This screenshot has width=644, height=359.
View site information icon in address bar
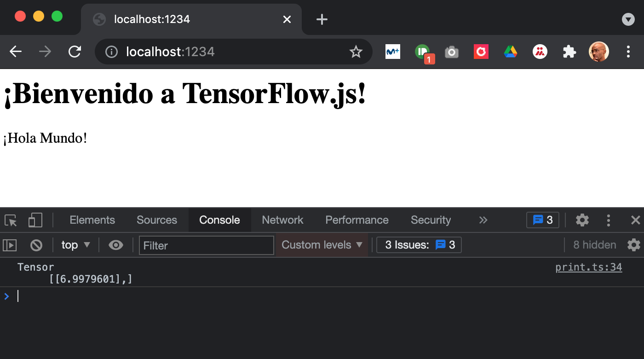111,52
